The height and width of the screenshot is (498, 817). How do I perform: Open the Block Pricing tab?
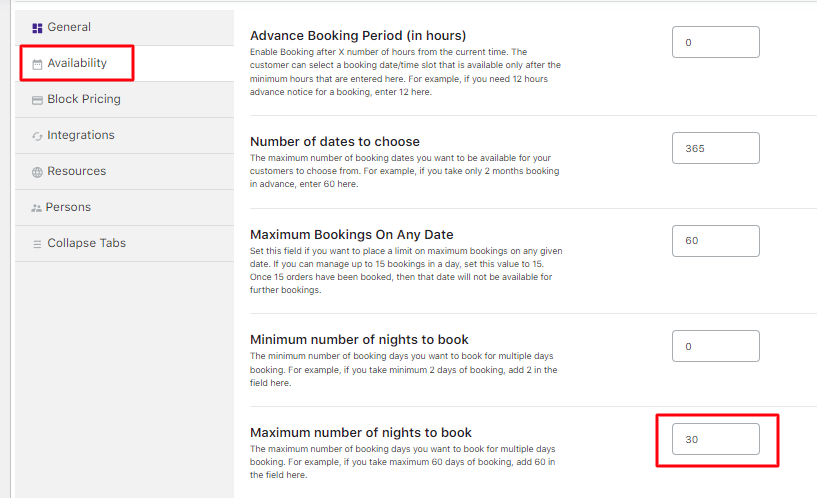pyautogui.click(x=125, y=99)
